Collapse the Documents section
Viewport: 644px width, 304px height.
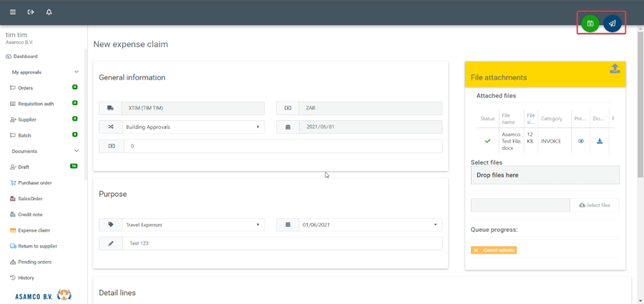tap(76, 151)
